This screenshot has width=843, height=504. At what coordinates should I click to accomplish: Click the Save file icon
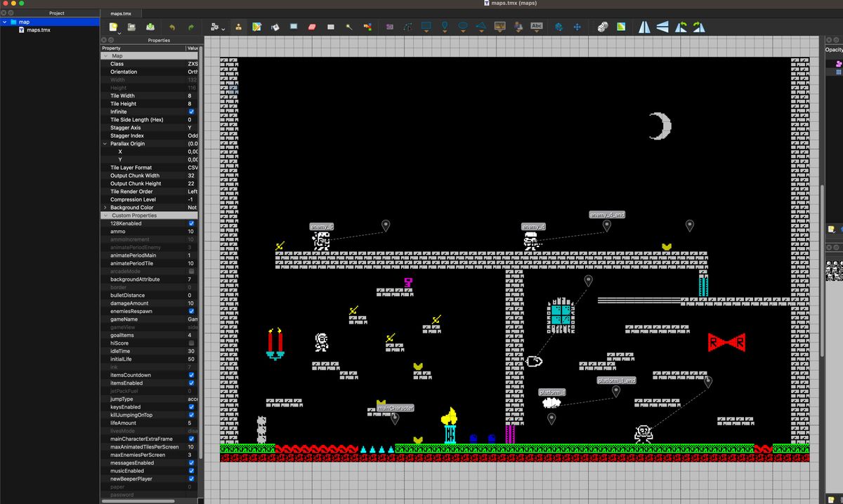(x=150, y=27)
